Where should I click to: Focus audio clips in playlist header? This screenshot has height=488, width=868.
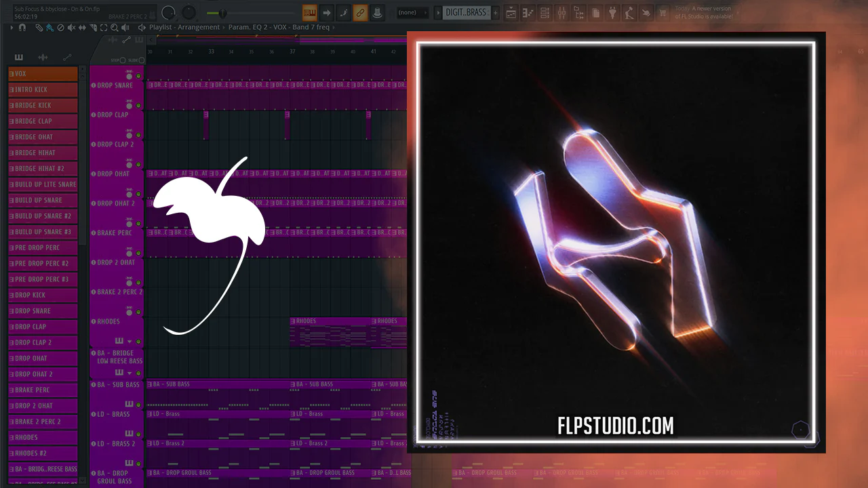click(113, 41)
